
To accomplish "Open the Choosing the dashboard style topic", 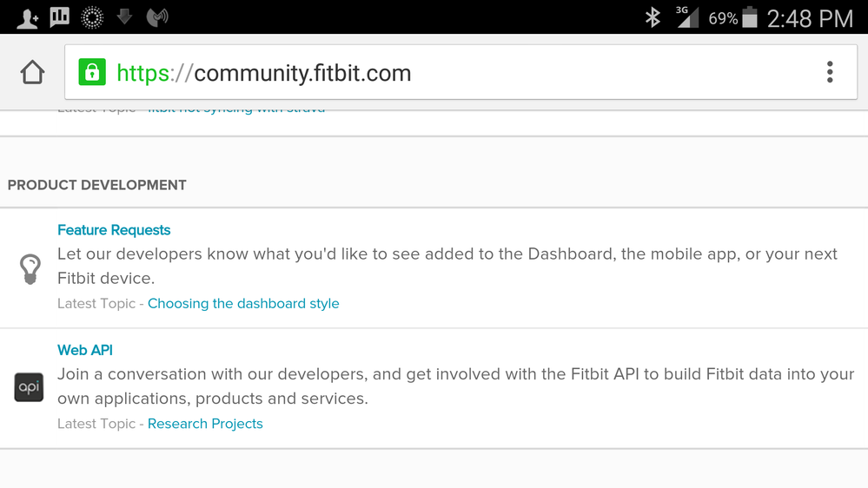I will click(x=243, y=303).
